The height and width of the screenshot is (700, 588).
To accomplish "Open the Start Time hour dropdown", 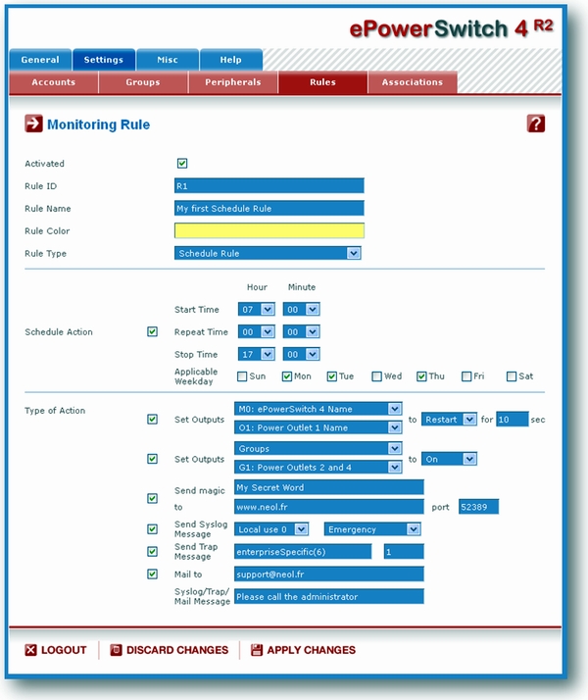I will pos(257,310).
